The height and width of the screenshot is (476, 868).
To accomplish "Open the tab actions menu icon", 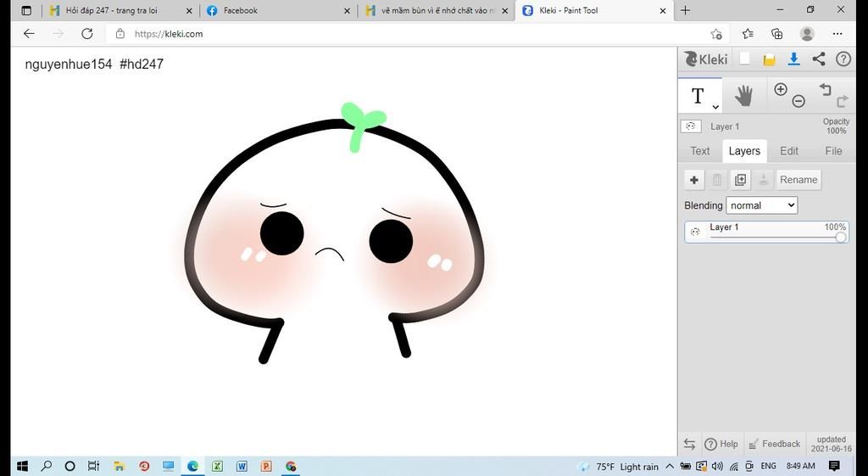I will [26, 10].
